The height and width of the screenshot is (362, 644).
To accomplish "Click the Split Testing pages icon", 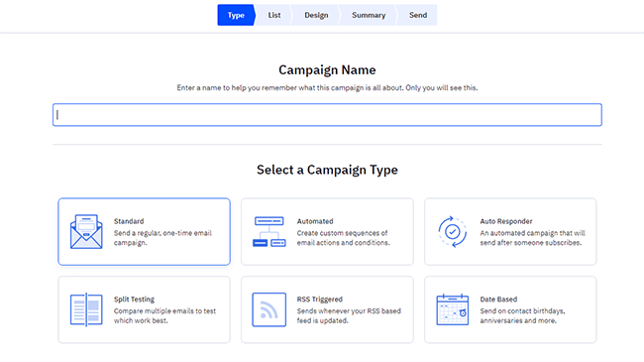I will click(86, 309).
